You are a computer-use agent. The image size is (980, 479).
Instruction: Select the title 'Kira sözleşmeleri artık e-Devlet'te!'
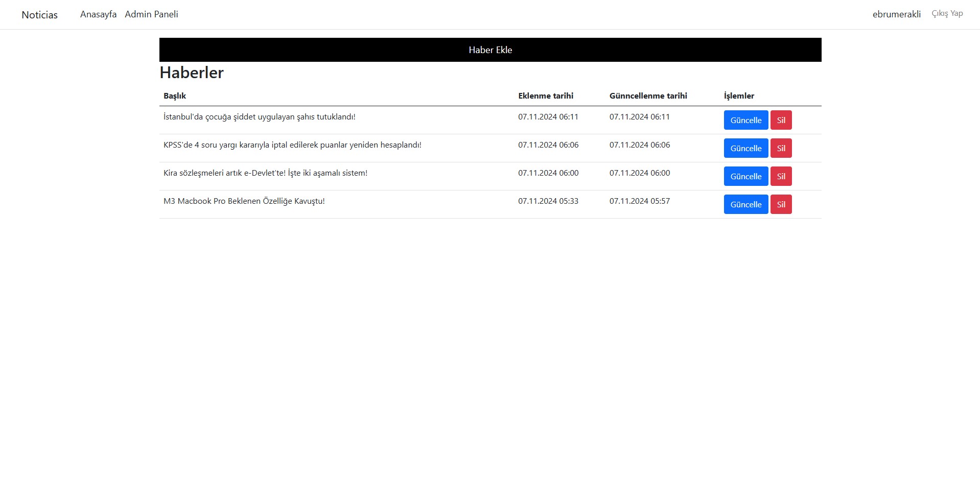265,173
